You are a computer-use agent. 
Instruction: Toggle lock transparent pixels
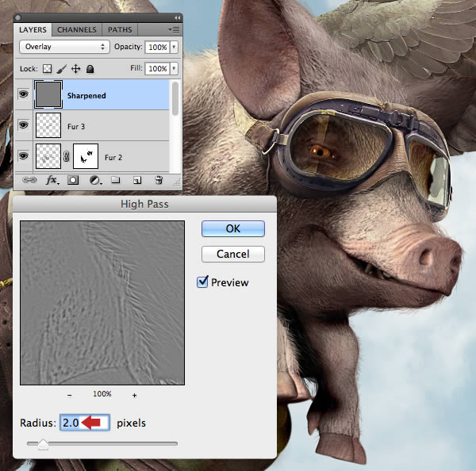tap(47, 69)
